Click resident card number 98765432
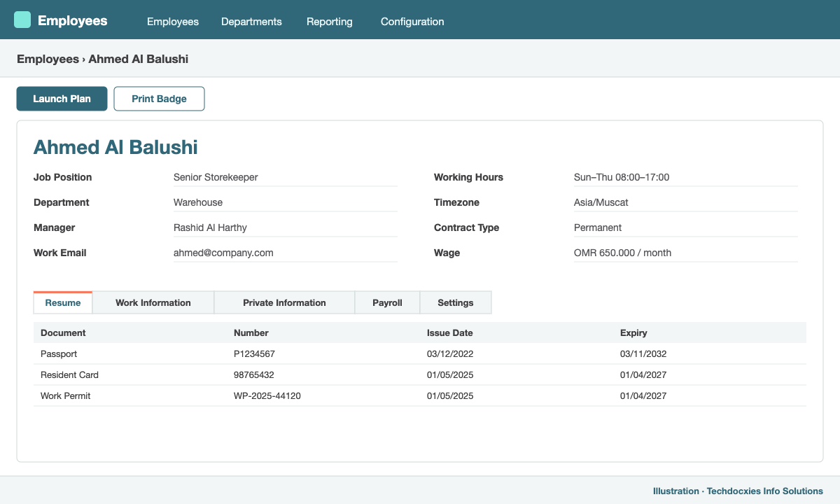 [254, 374]
